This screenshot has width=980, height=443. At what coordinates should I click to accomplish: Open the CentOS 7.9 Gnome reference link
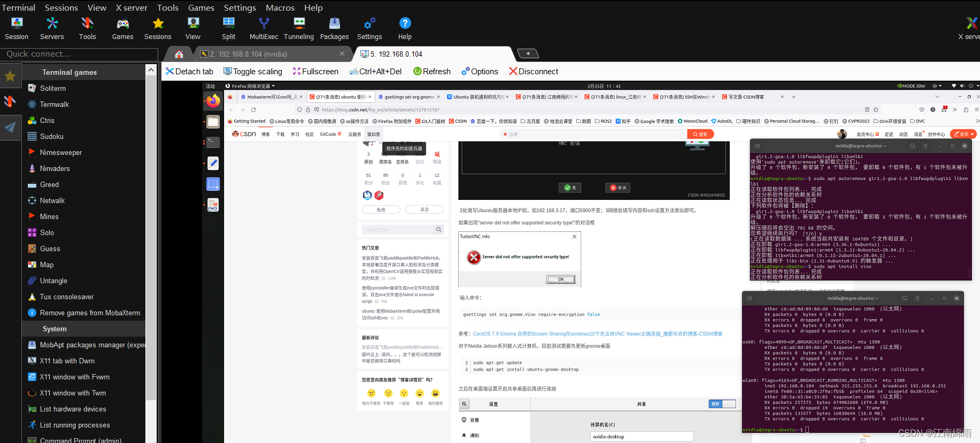click(598, 334)
